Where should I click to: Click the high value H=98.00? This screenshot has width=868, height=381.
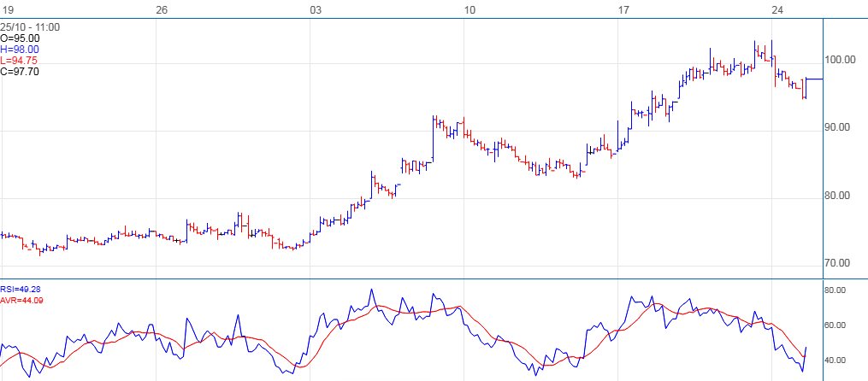[x=20, y=50]
